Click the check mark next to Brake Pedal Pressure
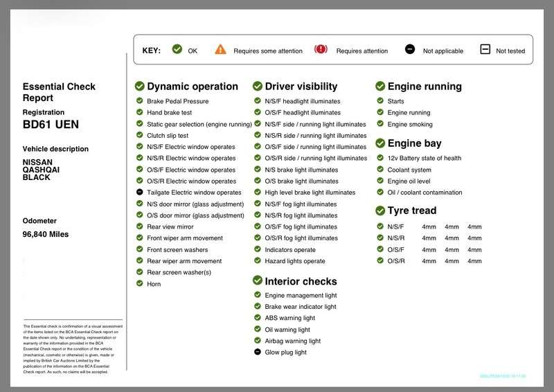The height and width of the screenshot is (392, 554). (140, 101)
